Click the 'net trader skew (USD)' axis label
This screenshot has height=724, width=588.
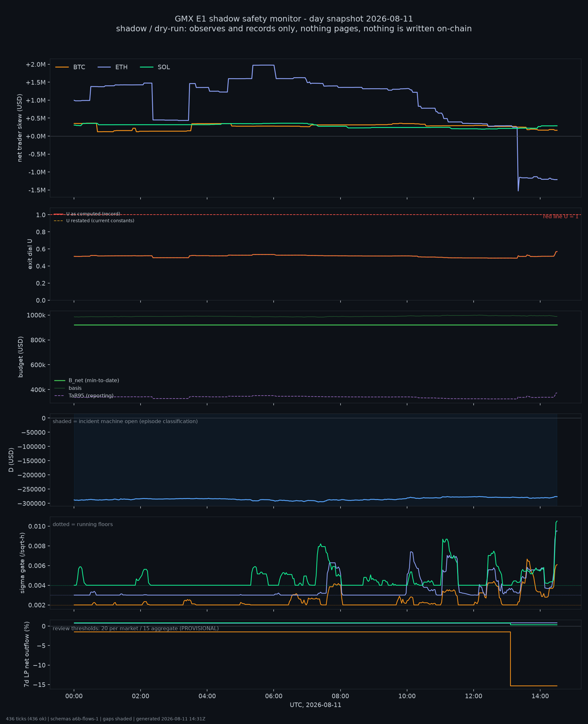tap(20, 128)
